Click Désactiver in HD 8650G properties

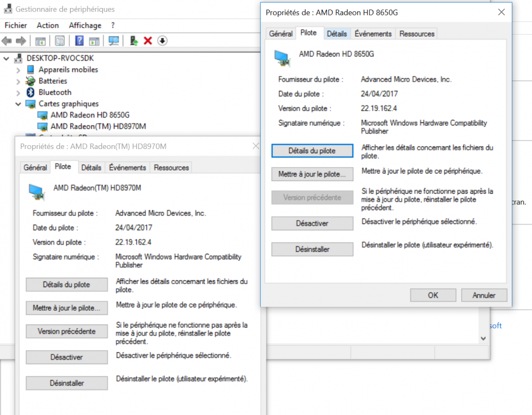(312, 223)
